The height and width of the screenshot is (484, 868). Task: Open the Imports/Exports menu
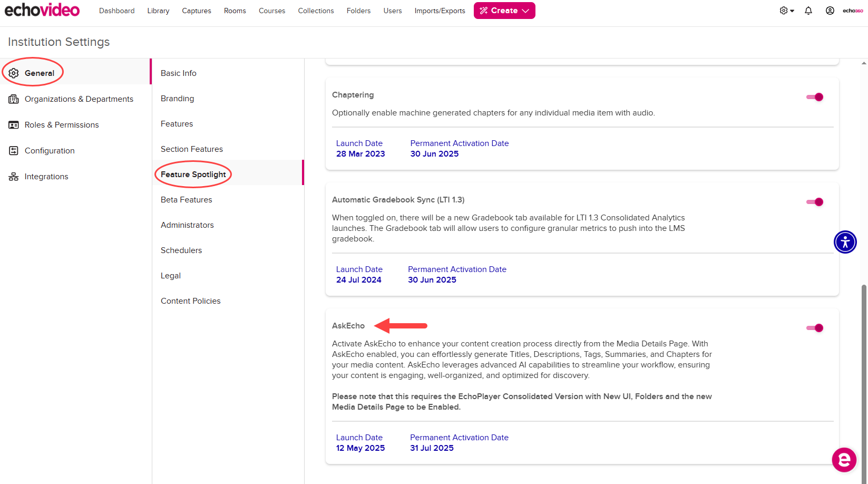click(x=440, y=11)
